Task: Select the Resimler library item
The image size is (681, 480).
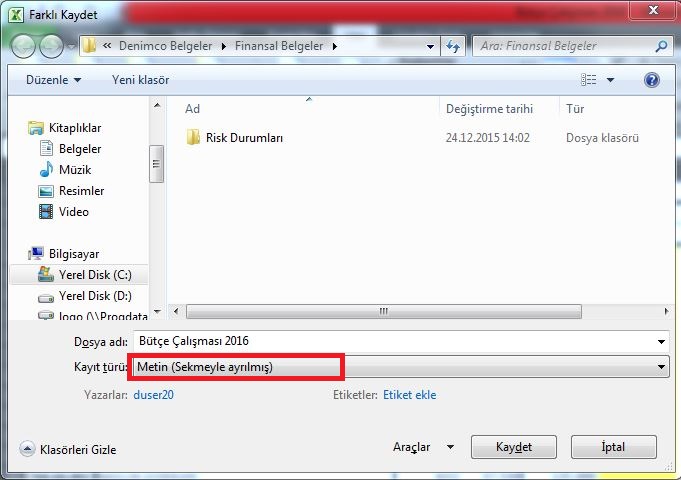Action: tap(81, 191)
